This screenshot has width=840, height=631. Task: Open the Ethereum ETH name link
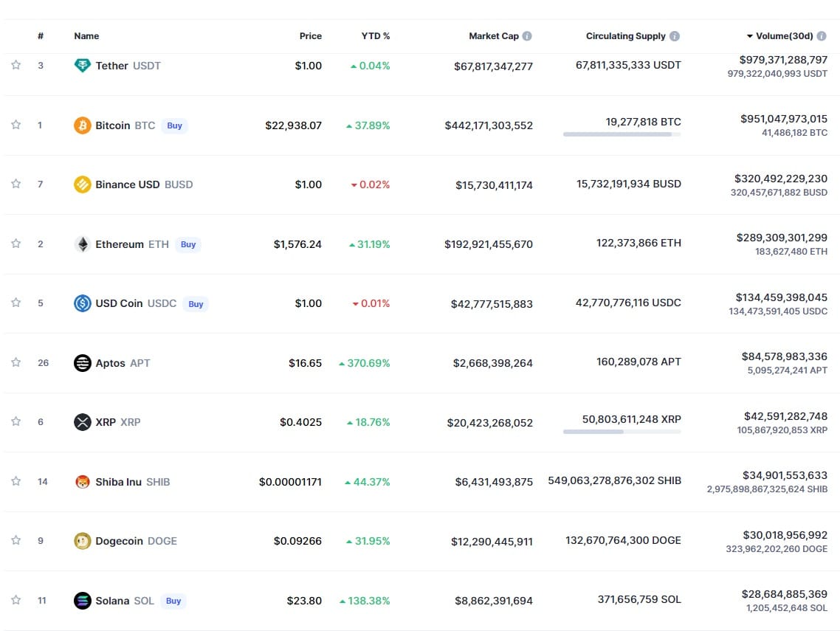coord(132,244)
